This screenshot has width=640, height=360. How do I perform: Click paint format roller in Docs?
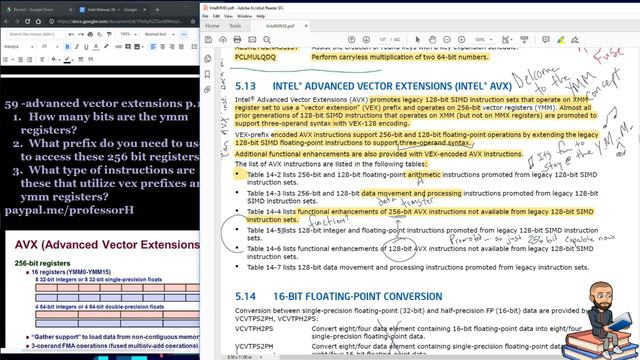[x=109, y=34]
